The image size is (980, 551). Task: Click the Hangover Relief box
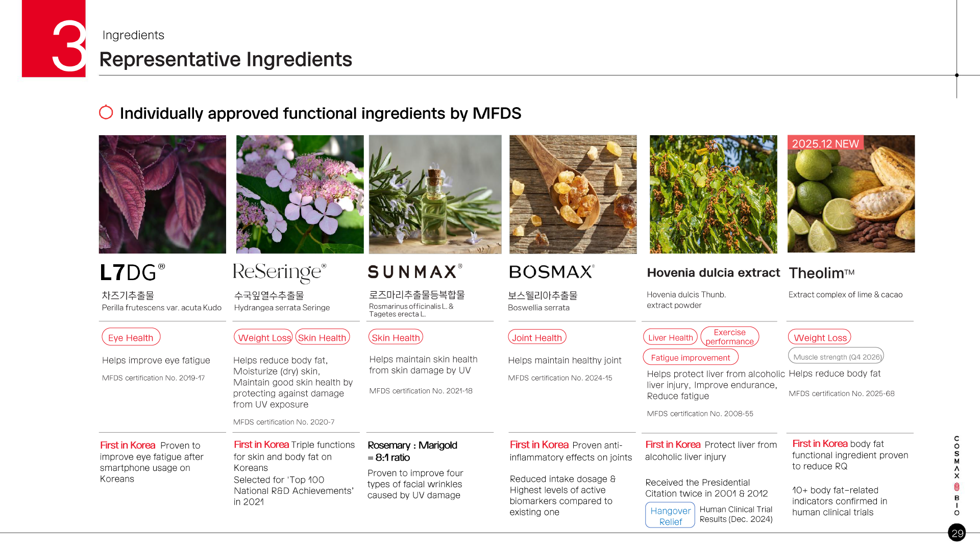pyautogui.click(x=670, y=515)
